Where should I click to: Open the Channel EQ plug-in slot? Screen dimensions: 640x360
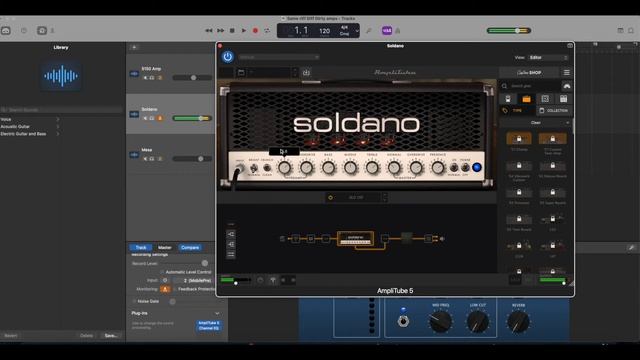(x=209, y=328)
